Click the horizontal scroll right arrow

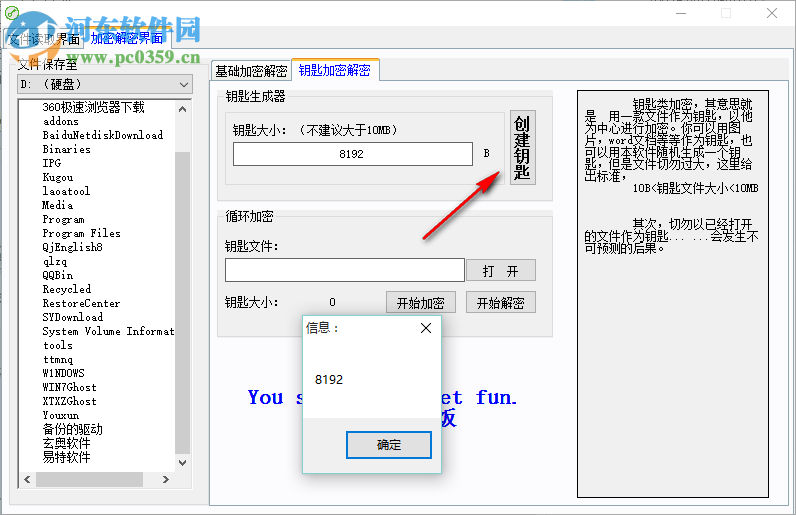(165, 479)
